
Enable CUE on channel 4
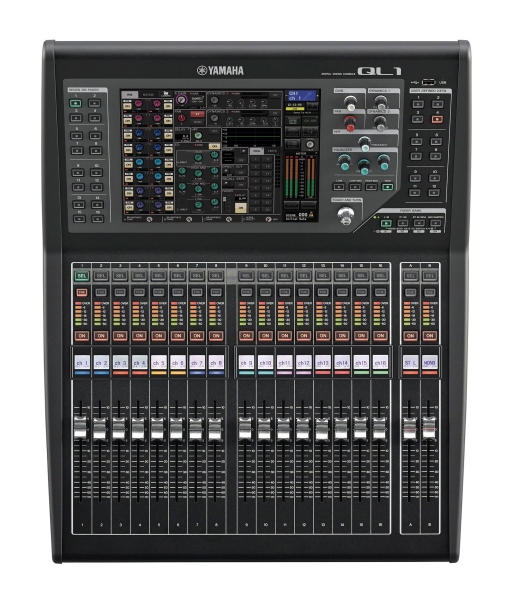(x=139, y=292)
